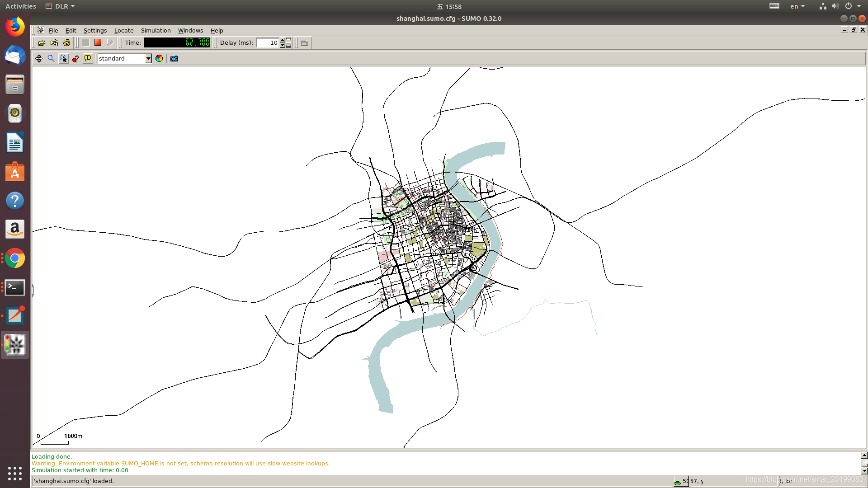Increase delay with the stepper up arrow
Image resolution: width=868 pixels, height=488 pixels.
[283, 40]
